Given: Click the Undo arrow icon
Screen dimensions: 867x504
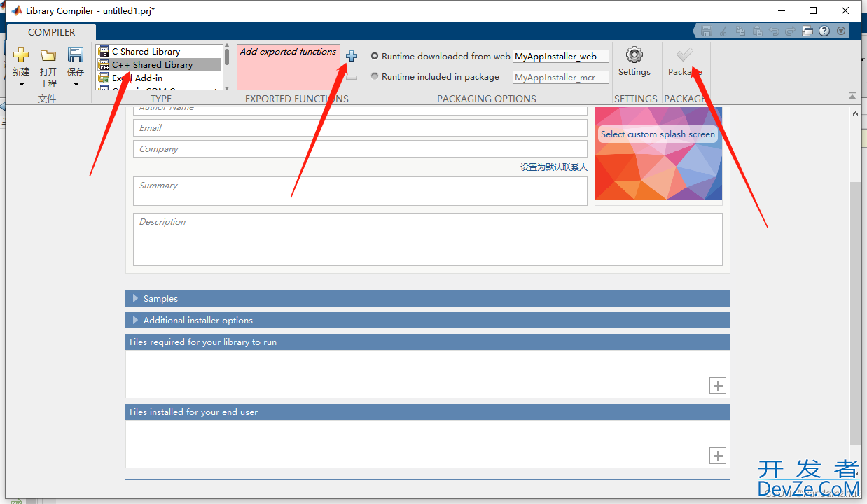Looking at the screenshot, I should pyautogui.click(x=774, y=31).
